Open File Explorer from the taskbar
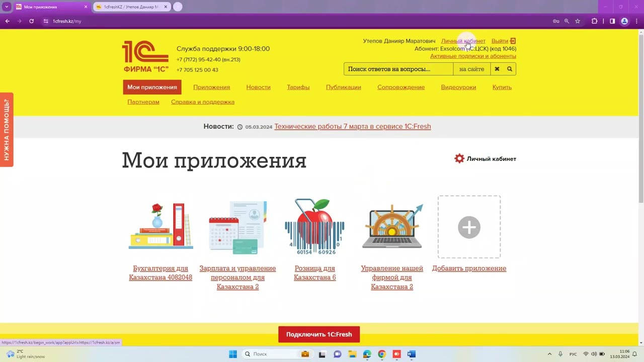Image resolution: width=644 pixels, height=362 pixels. [x=352, y=354]
